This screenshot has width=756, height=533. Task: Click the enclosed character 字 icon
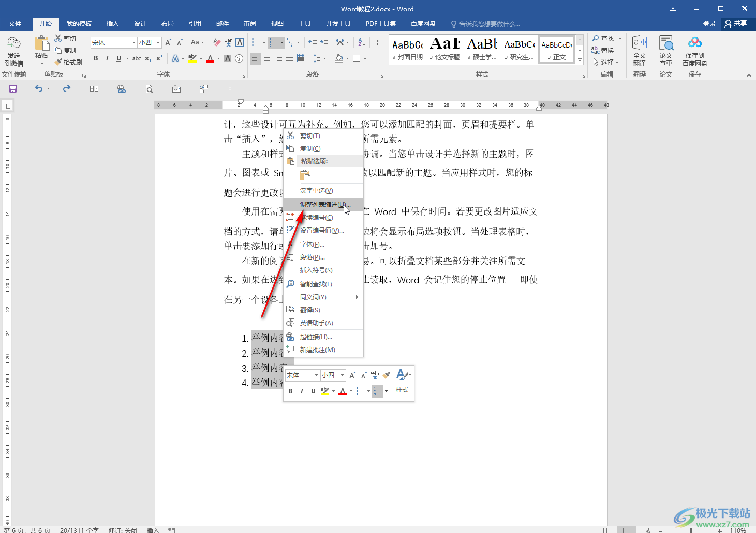[239, 58]
